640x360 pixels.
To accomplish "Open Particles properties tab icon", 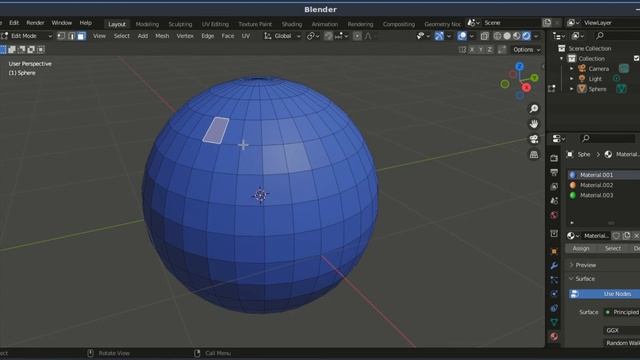I will pyautogui.click(x=554, y=280).
